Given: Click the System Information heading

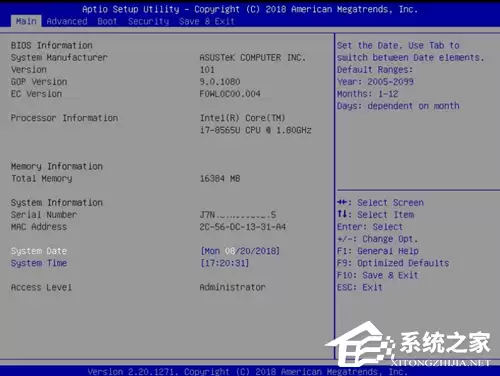Looking at the screenshot, I should [57, 203].
